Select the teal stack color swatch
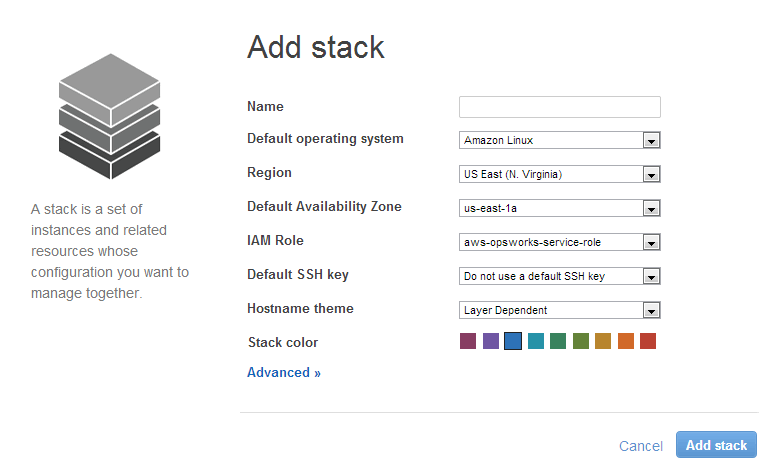 [x=536, y=341]
